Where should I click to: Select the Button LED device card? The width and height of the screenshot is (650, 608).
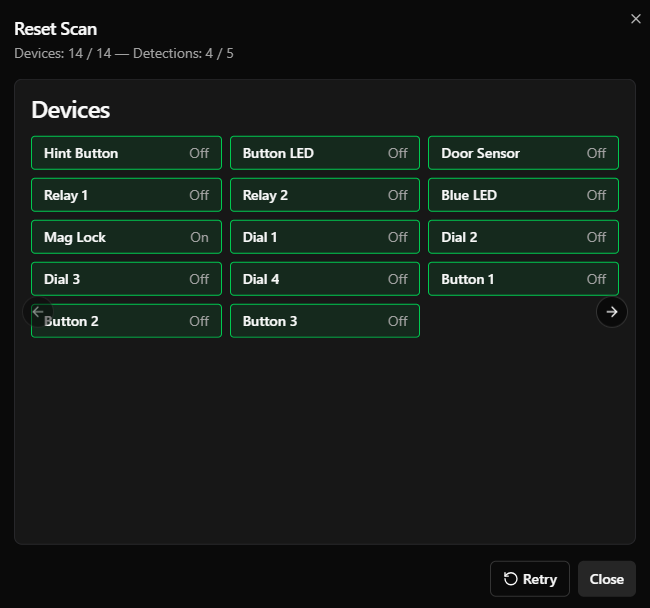(x=325, y=153)
